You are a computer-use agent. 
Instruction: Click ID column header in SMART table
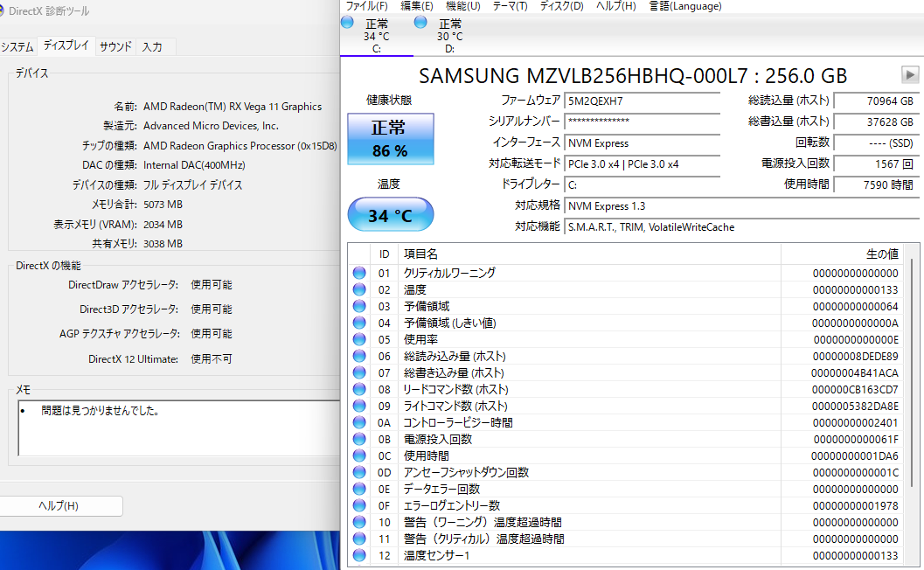pos(385,254)
